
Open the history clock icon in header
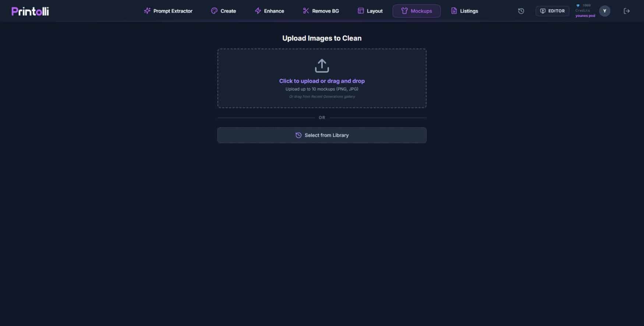click(x=521, y=11)
